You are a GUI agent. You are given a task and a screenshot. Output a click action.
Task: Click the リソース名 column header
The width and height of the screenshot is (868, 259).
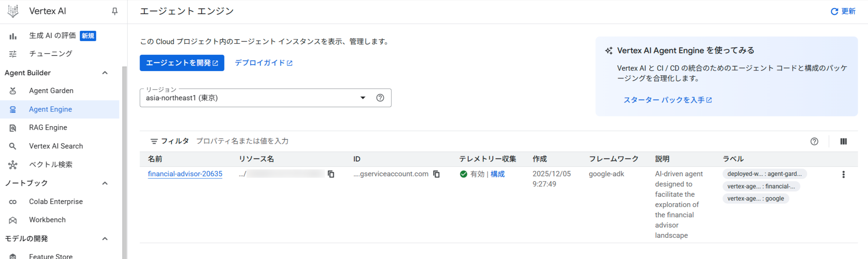click(256, 159)
